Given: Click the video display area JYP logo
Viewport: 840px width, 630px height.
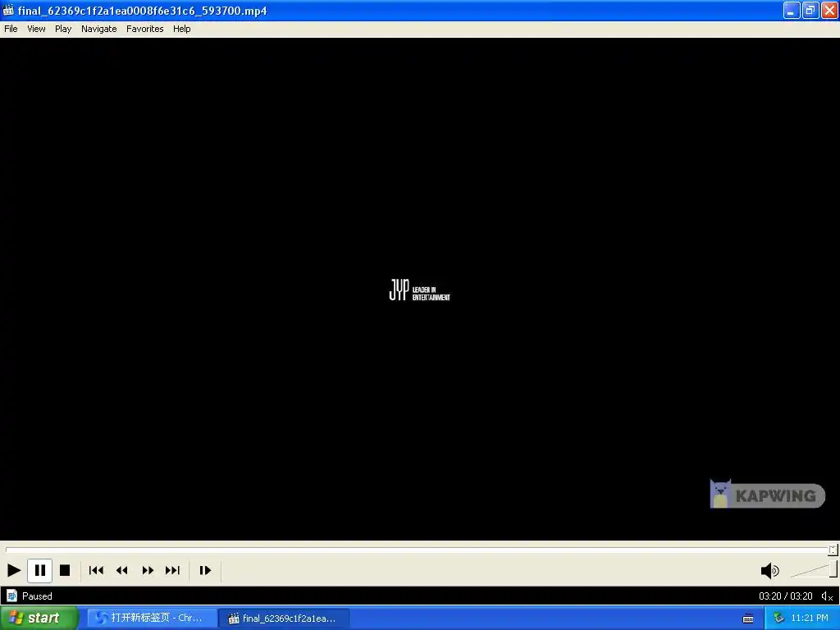Looking at the screenshot, I should [419, 290].
